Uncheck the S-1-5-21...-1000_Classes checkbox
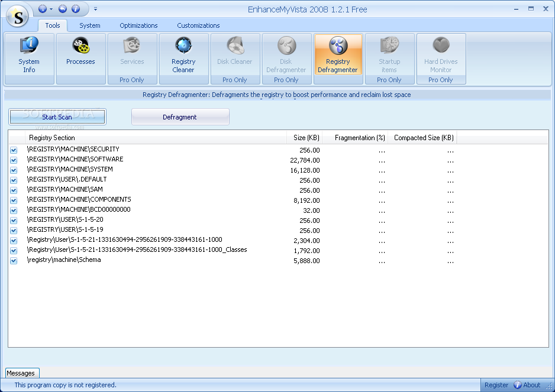 14,251
